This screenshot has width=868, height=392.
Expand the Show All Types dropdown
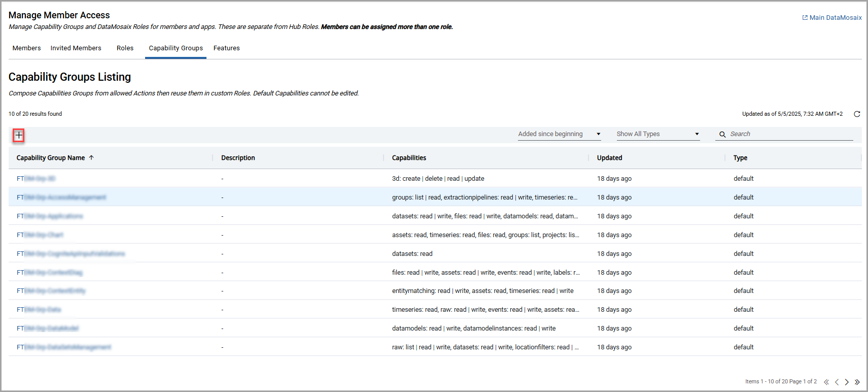coord(657,134)
